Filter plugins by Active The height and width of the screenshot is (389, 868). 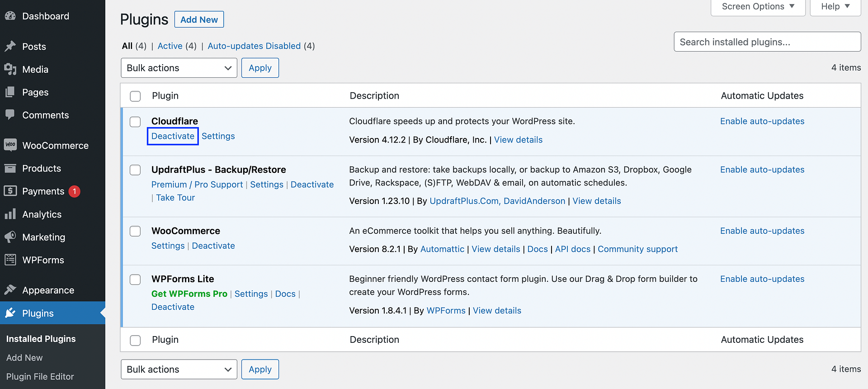click(170, 46)
